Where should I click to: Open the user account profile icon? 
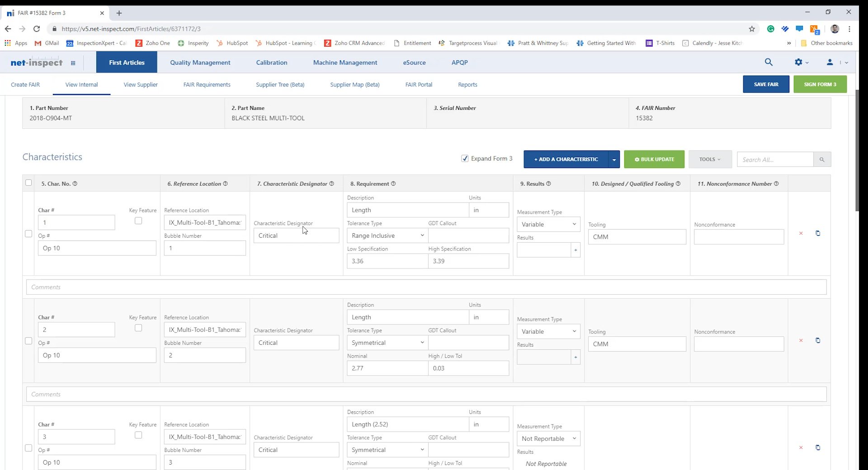(829, 62)
